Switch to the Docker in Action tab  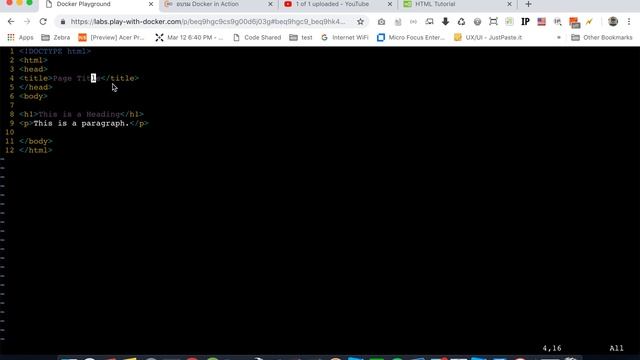(218, 4)
